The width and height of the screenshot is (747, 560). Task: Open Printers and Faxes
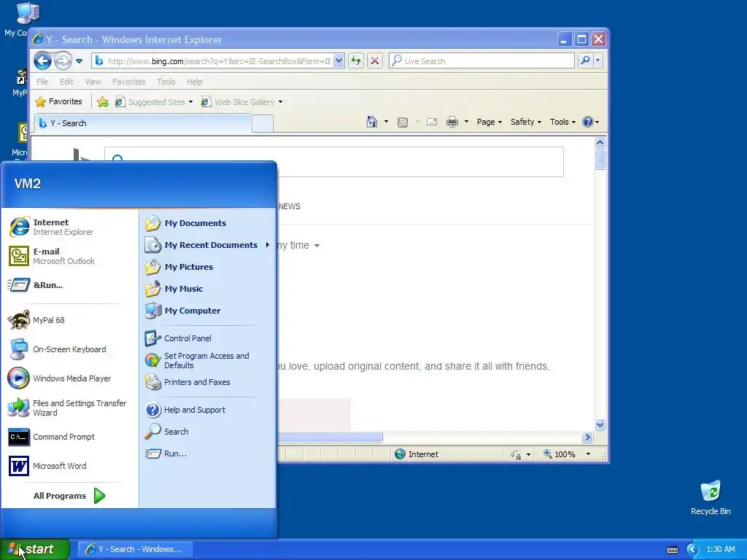coord(207,382)
